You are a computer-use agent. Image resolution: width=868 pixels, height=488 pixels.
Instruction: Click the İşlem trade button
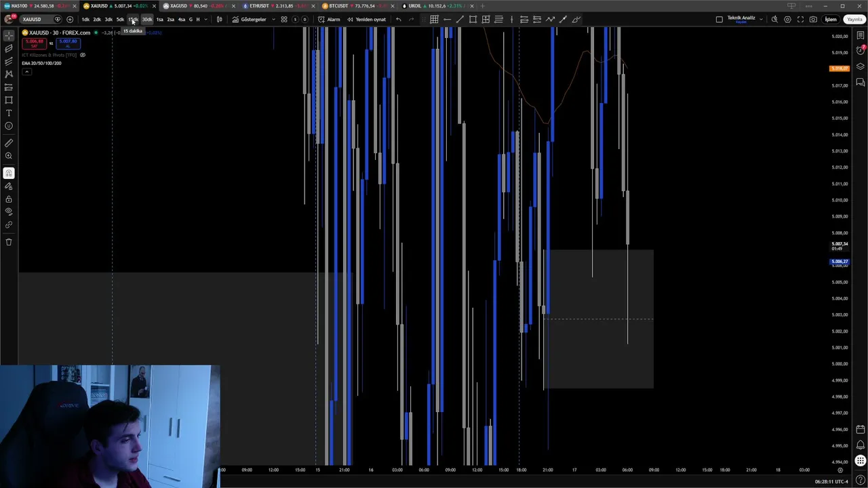pos(831,20)
